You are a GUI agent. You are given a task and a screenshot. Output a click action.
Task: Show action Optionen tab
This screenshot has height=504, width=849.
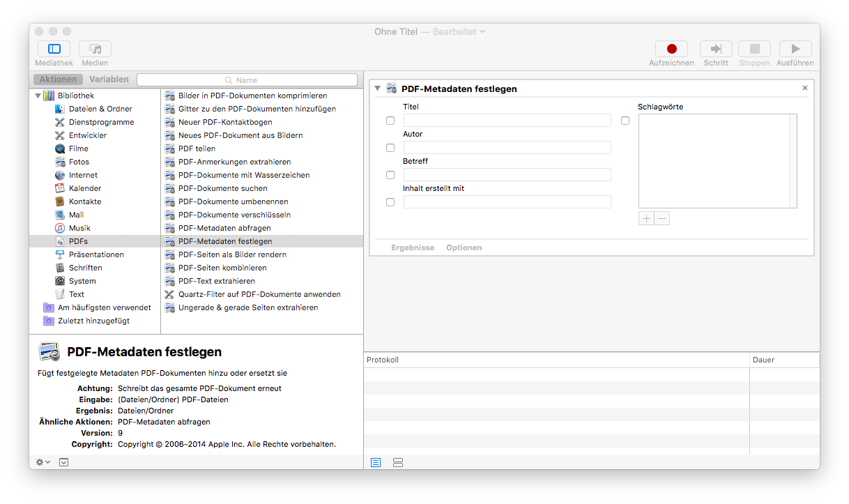[x=464, y=247]
